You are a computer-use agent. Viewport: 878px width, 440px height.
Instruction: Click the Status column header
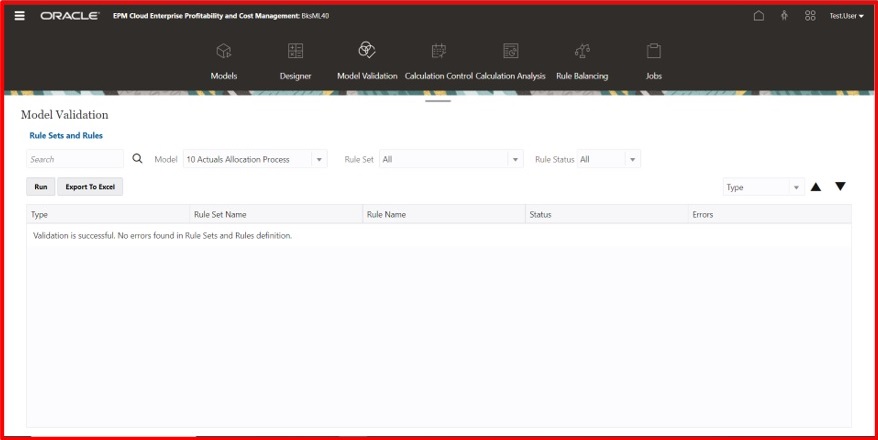[x=606, y=214]
